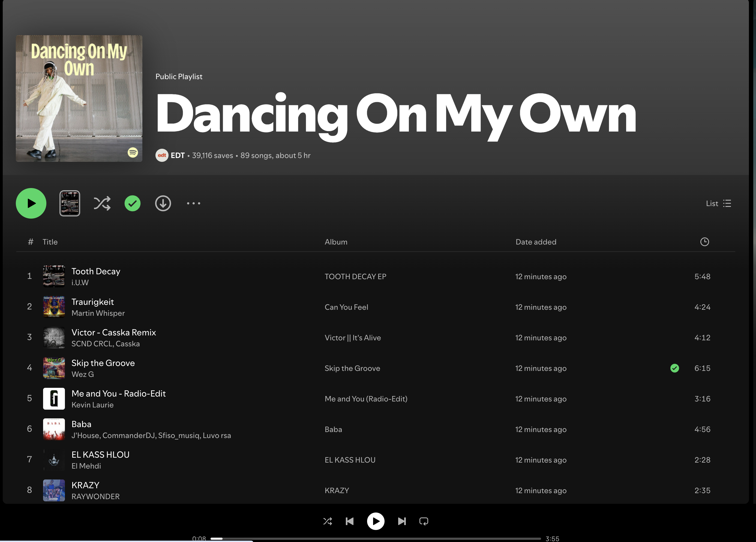This screenshot has width=756, height=542.
Task: Click the small preview thumbnail beside play
Action: [x=70, y=204]
